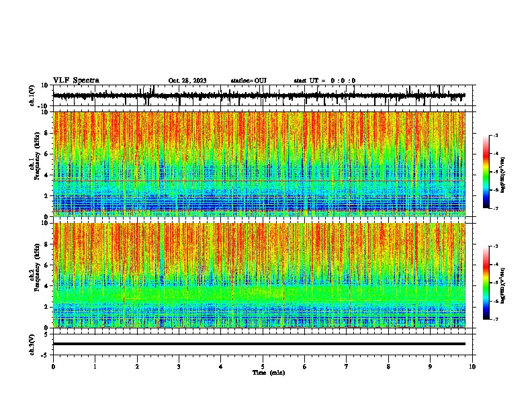Click the ch.1 "Frequency (kHz)" axis label
Viewport: 532px width, 411px height.
tap(38, 156)
